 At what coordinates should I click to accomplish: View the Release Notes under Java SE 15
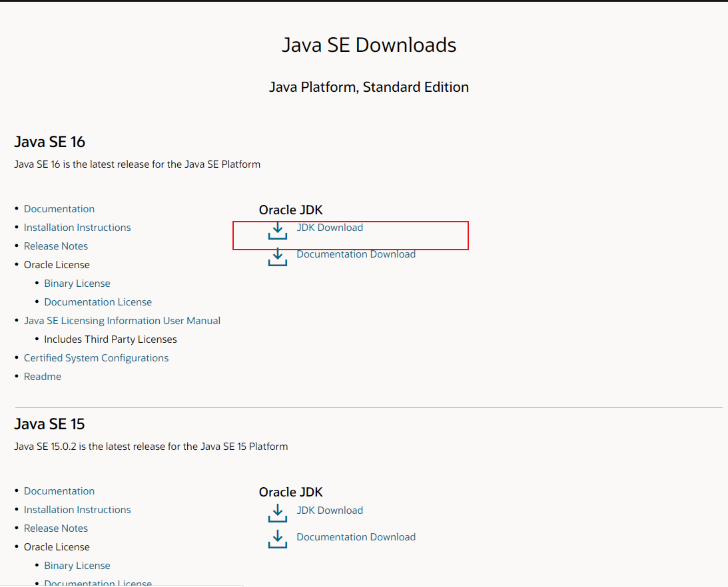click(x=56, y=528)
